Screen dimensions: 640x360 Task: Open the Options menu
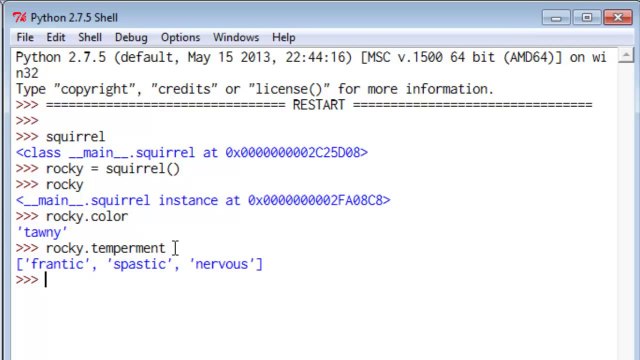180,38
